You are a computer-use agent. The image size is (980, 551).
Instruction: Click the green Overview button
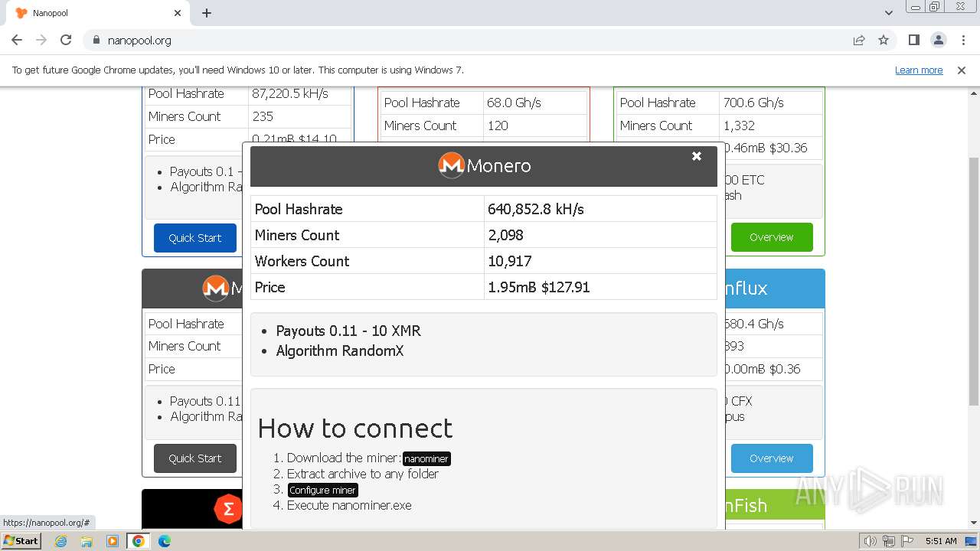pyautogui.click(x=772, y=237)
